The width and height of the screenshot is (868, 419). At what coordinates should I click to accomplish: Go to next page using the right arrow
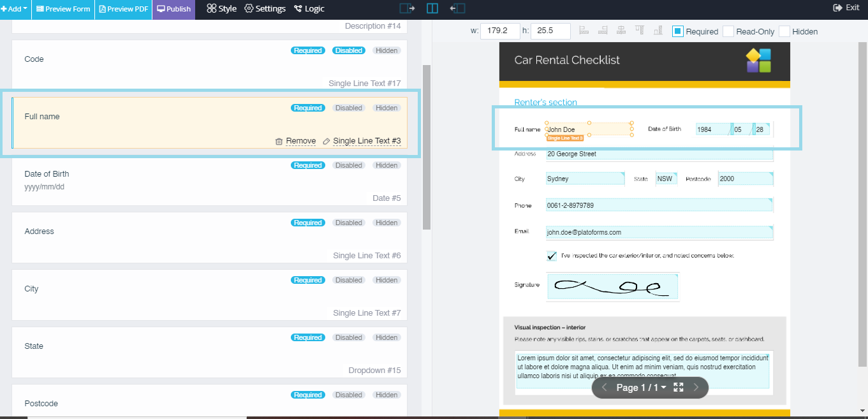(x=696, y=388)
